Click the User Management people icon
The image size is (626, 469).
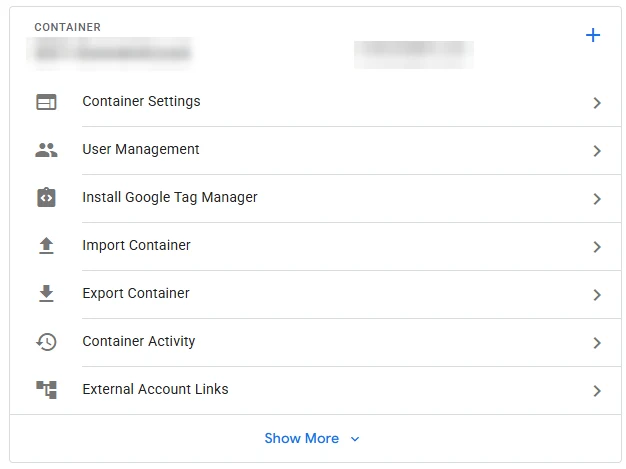46,150
